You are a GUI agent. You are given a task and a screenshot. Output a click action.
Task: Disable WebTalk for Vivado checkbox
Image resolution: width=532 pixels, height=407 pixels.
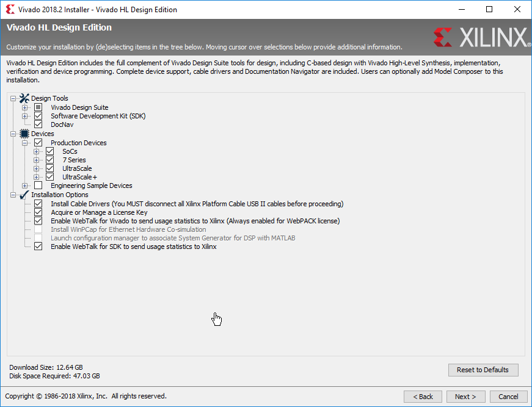(38, 221)
